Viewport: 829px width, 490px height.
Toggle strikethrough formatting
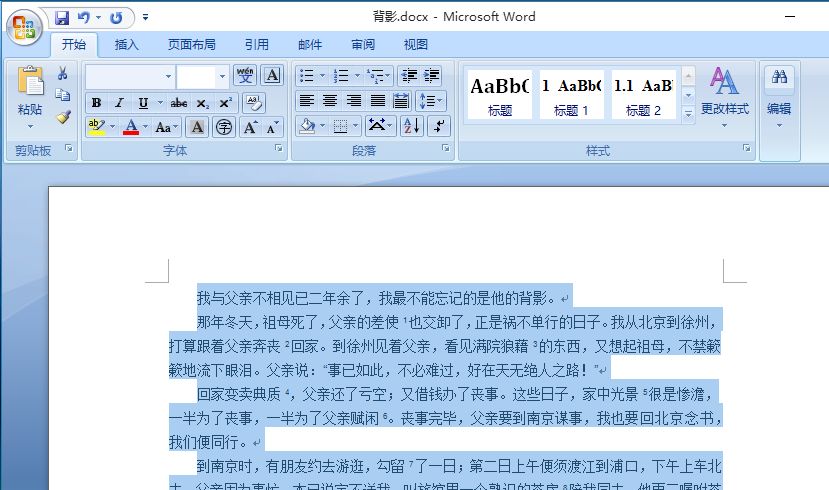coord(179,103)
